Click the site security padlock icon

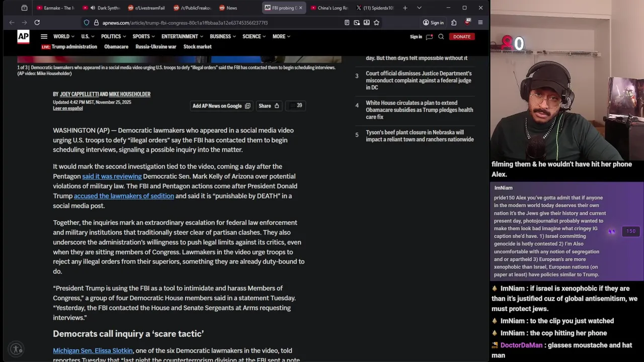(96, 23)
